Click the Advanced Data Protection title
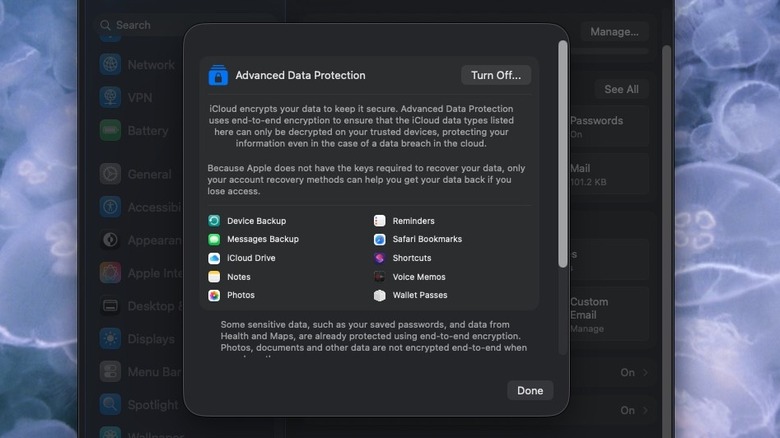 pos(300,75)
